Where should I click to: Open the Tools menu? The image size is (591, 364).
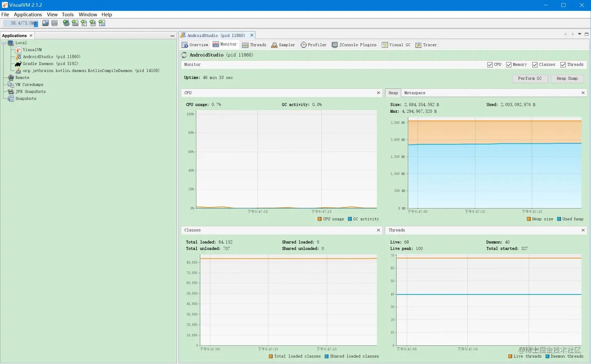click(68, 14)
